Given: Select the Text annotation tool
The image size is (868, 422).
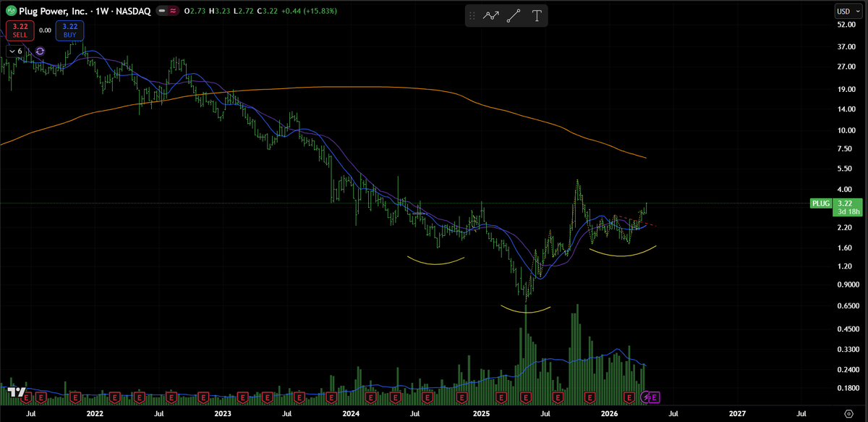Looking at the screenshot, I should [537, 15].
